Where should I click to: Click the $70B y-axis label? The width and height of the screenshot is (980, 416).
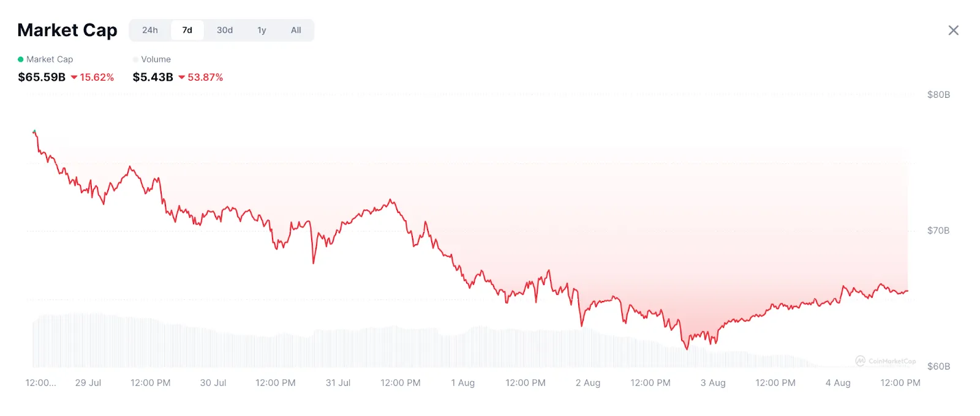point(938,231)
